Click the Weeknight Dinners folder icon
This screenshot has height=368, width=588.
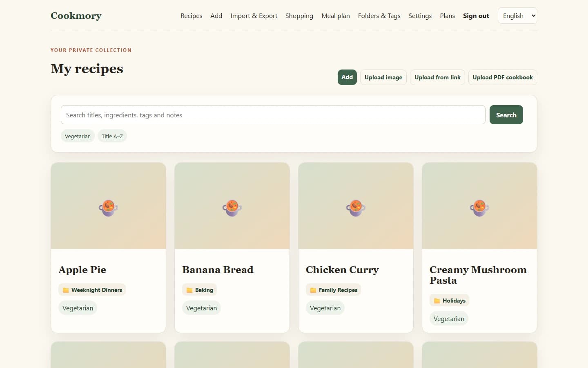66,290
